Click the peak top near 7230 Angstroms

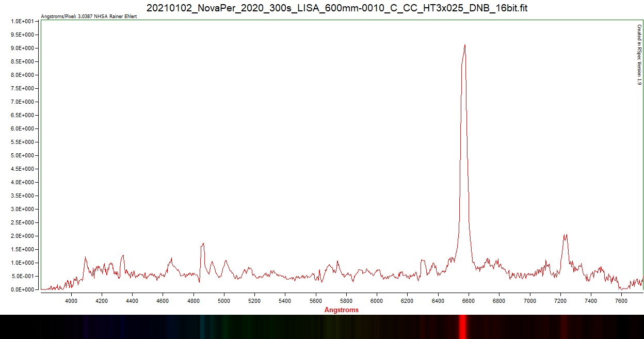coord(565,236)
